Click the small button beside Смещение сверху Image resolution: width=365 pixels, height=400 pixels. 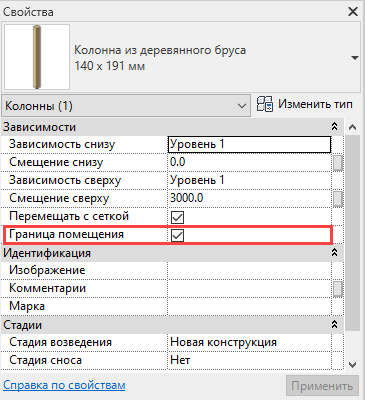(338, 199)
